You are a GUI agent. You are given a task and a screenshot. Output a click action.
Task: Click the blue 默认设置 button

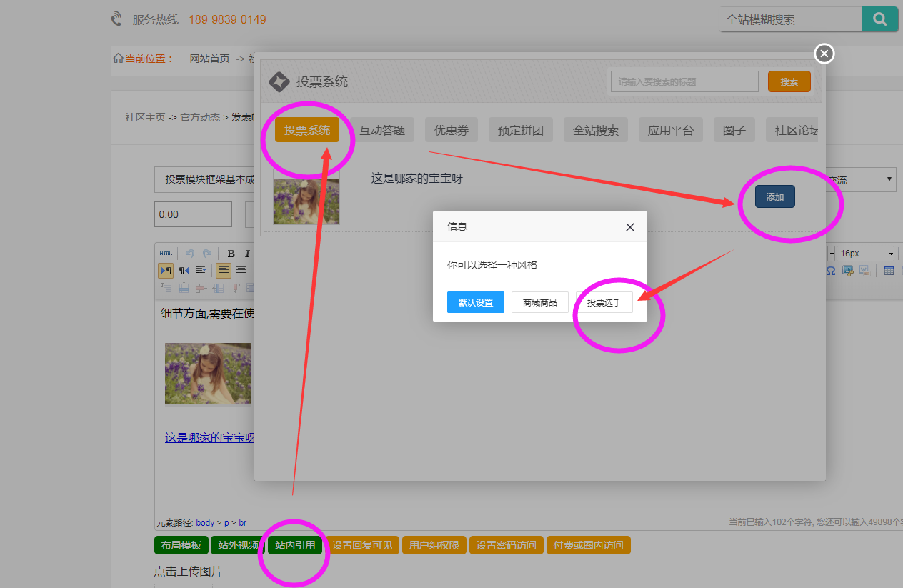[x=475, y=302]
